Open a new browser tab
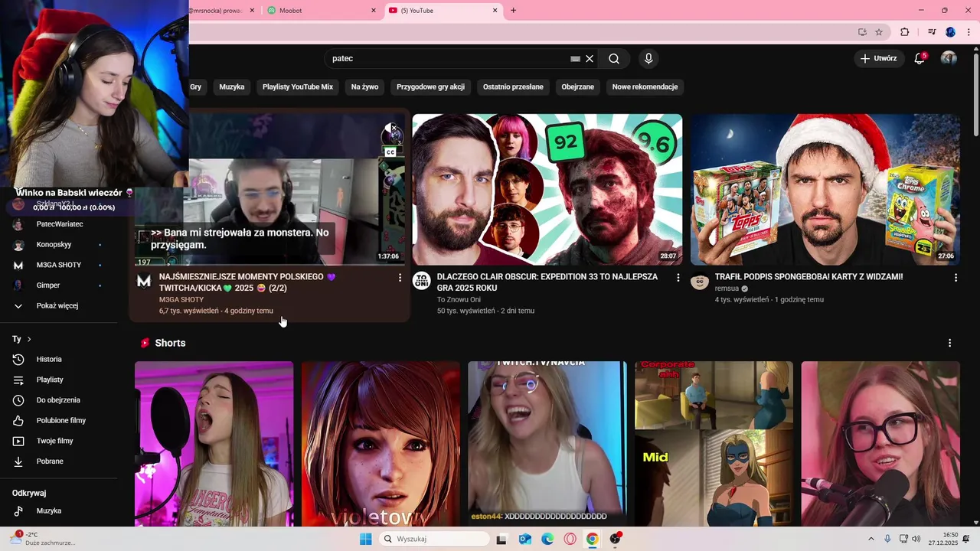 point(514,11)
